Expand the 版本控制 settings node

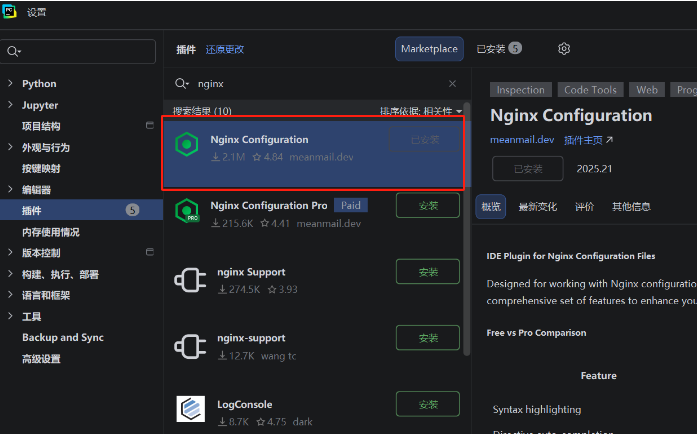[x=10, y=252]
